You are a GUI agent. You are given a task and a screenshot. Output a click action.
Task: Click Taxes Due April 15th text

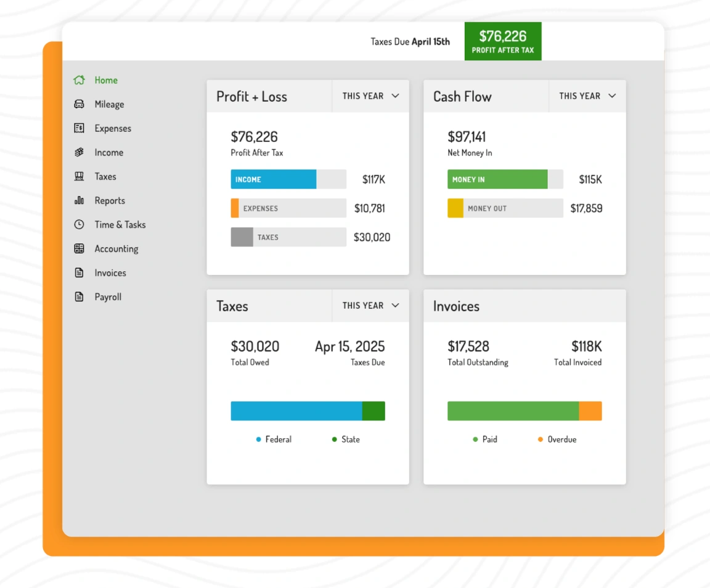click(x=410, y=42)
